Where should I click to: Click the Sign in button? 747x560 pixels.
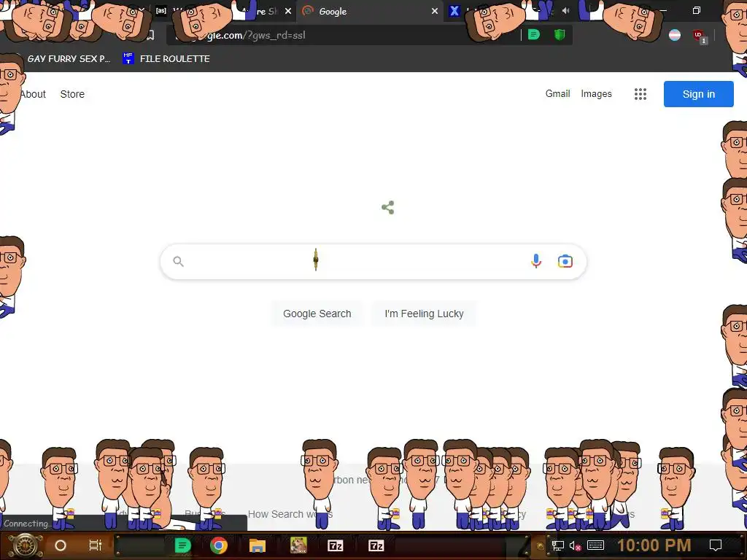pos(698,94)
